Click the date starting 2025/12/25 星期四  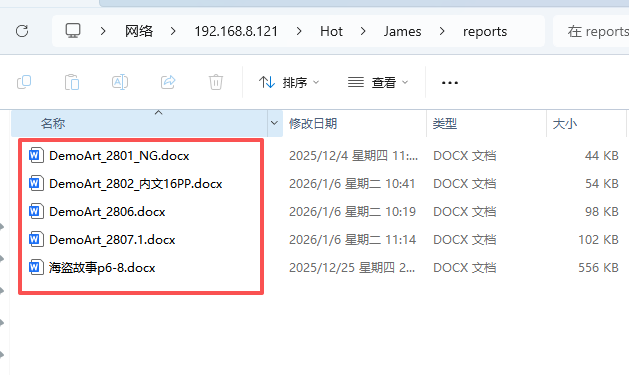point(352,268)
